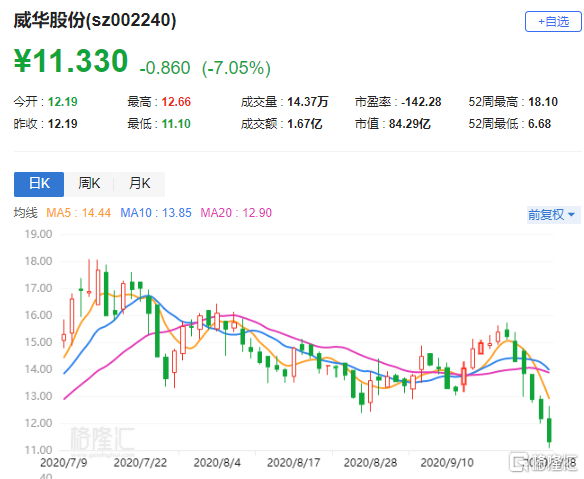Screen dimensions: 584x479
Task: Click 52周最低 value 6.68
Action: pos(540,124)
